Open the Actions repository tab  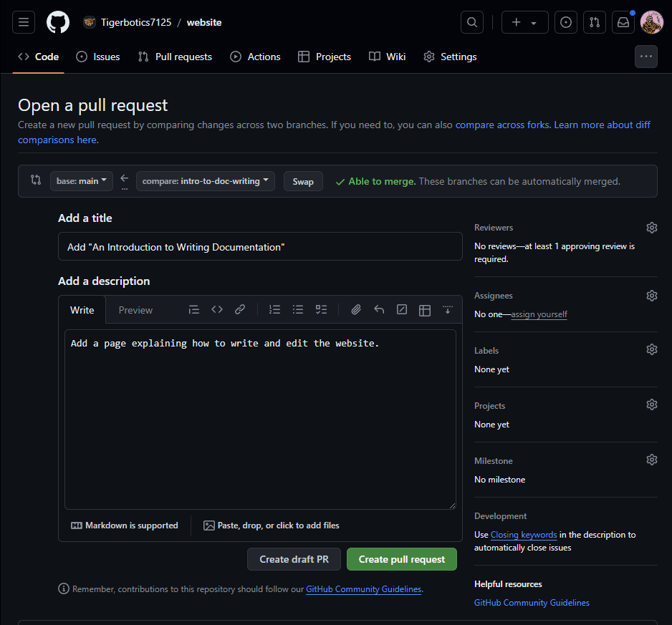[255, 57]
